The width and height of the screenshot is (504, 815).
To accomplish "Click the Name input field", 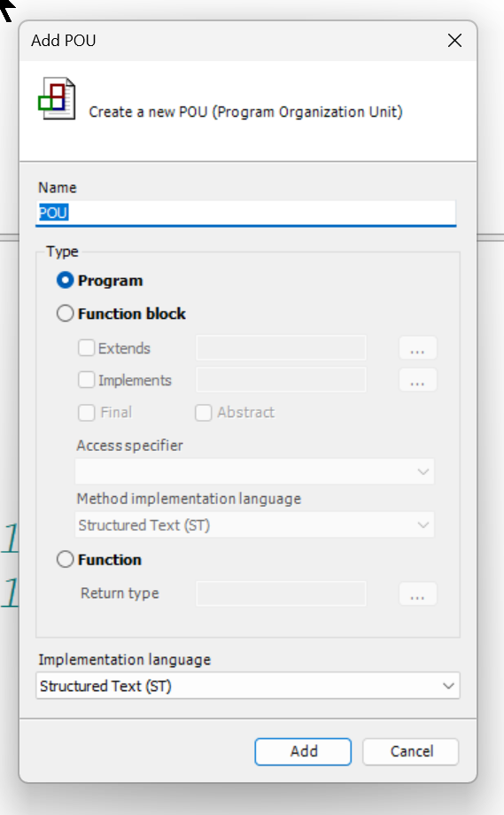I will (x=245, y=213).
